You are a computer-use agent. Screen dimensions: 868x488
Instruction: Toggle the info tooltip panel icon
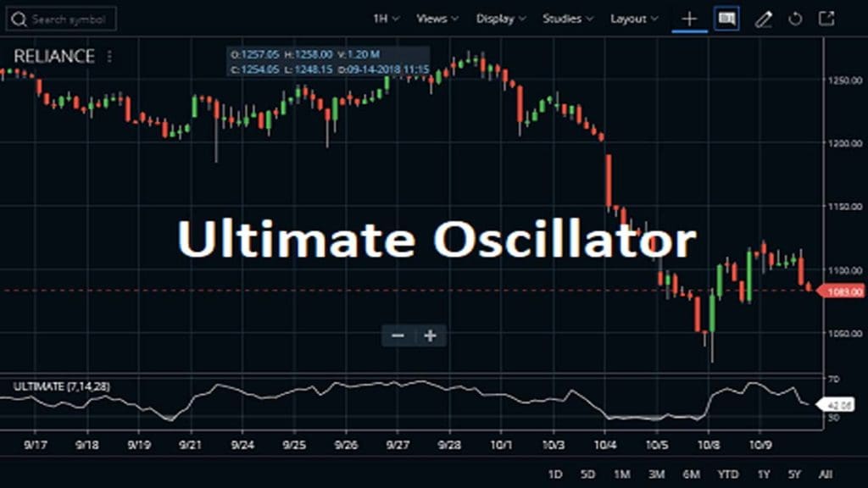coord(726,19)
